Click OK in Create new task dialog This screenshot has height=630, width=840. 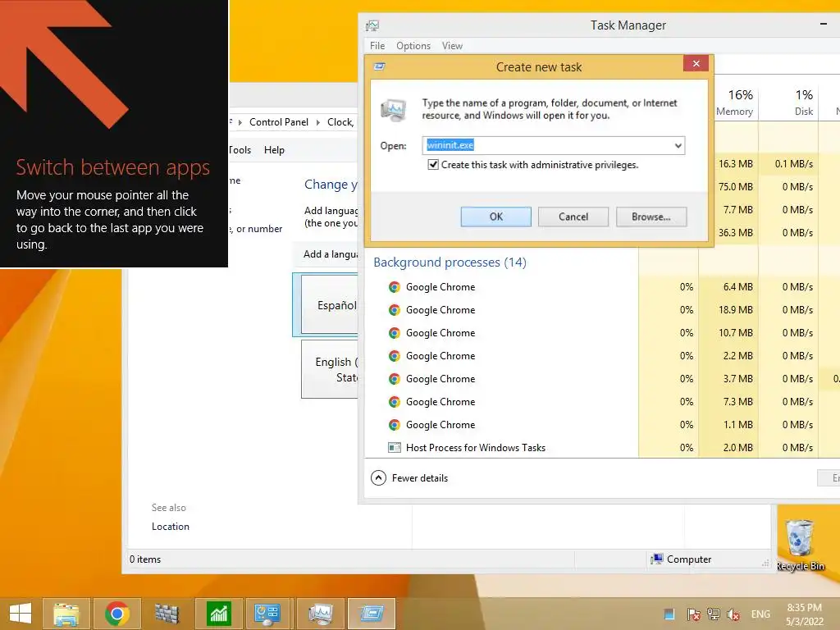tap(496, 217)
